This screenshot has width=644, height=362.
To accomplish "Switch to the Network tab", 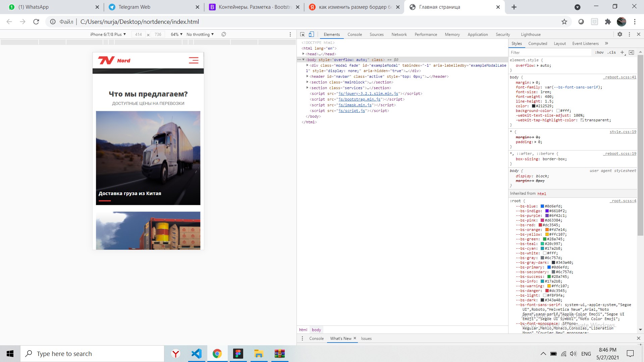I will (x=399, y=34).
